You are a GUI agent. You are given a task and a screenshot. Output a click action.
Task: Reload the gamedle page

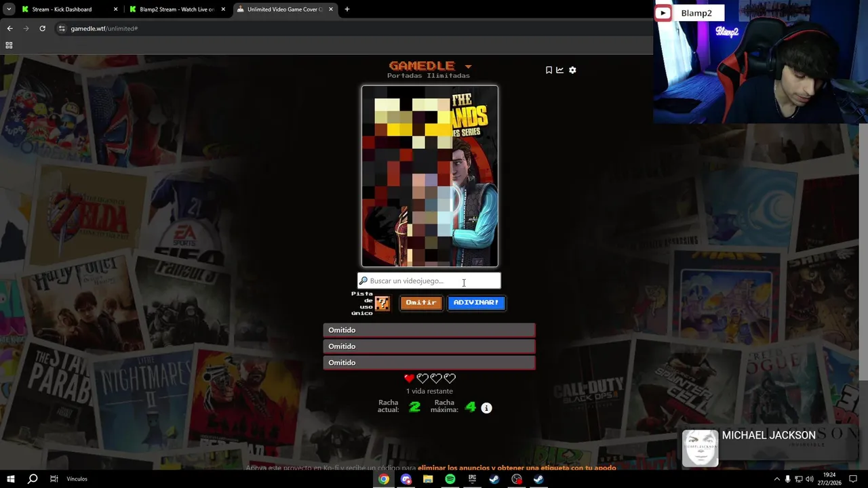pyautogui.click(x=42, y=28)
